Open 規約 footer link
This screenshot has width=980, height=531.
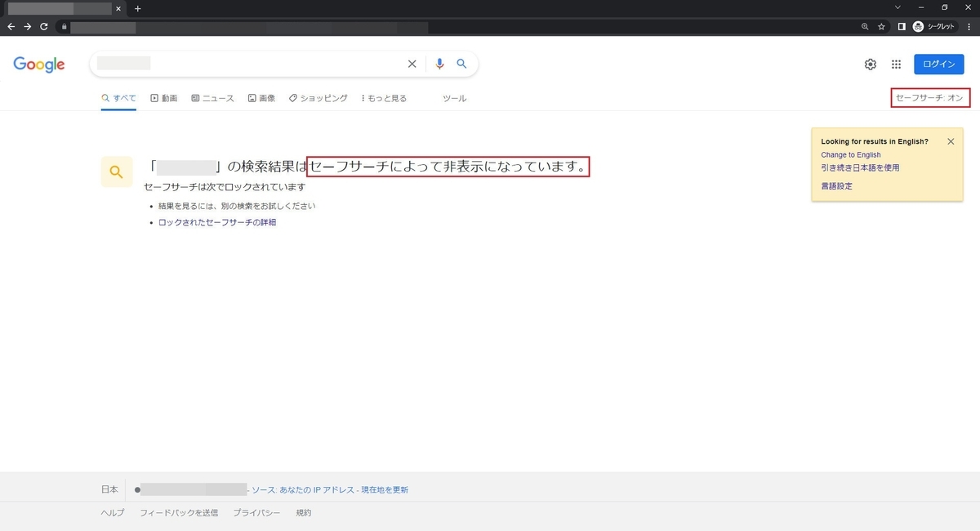303,513
